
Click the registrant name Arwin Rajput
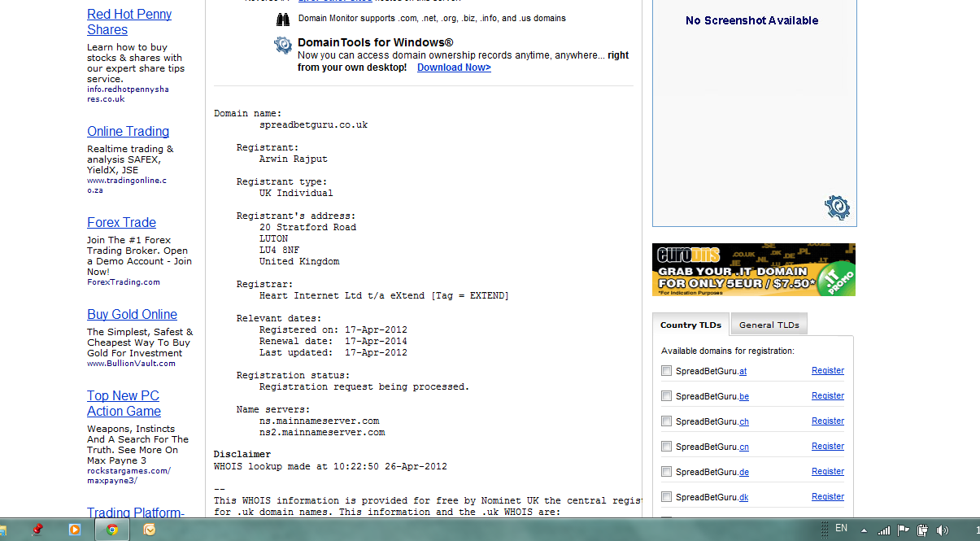pyautogui.click(x=294, y=159)
